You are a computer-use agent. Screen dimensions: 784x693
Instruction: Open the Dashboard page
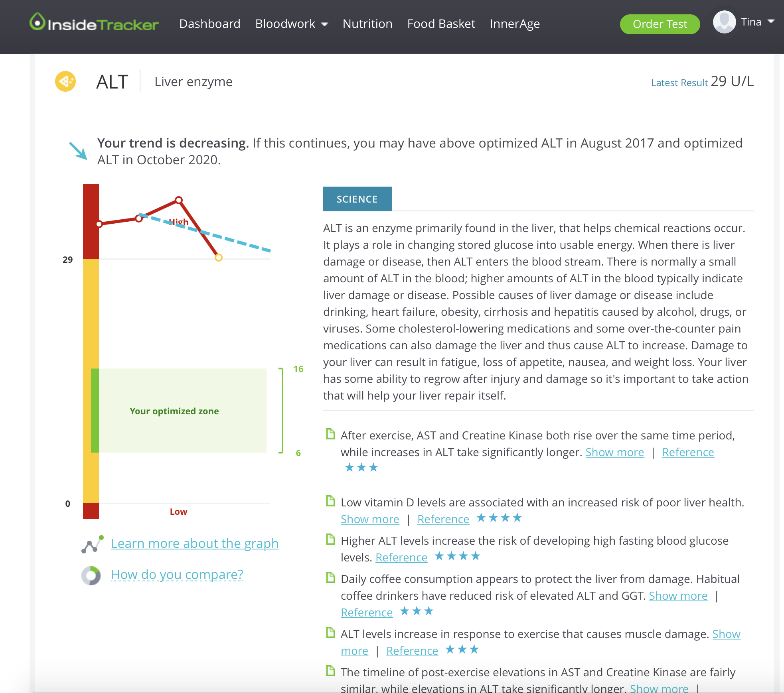point(210,24)
